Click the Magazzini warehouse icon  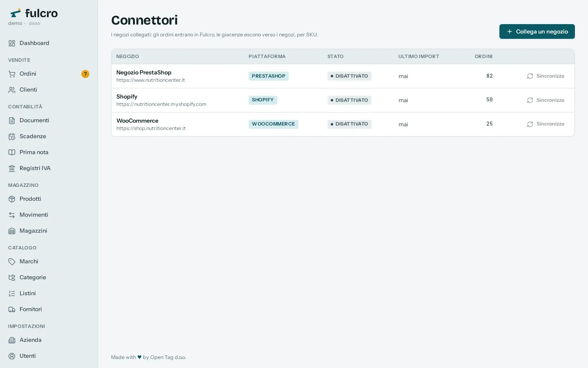[12, 231]
